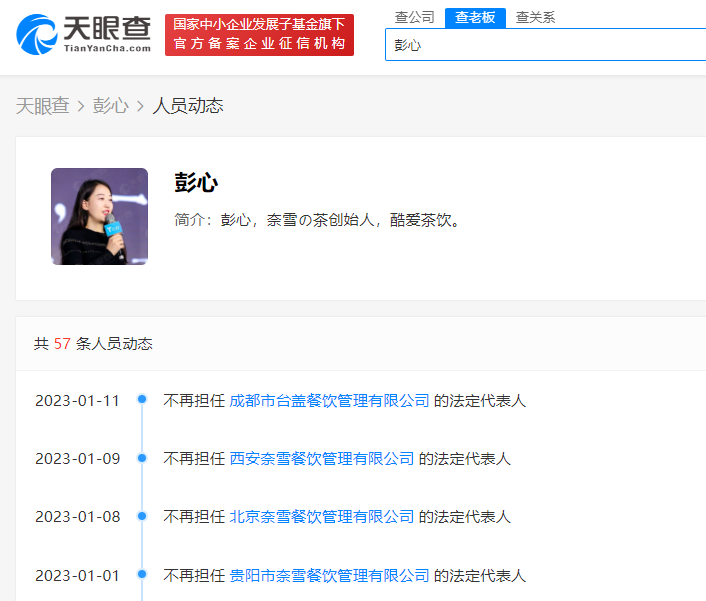Open 西安奈雪餐饮管理有限公司 company link
Viewport: 706px width, 601px height.
(x=322, y=459)
